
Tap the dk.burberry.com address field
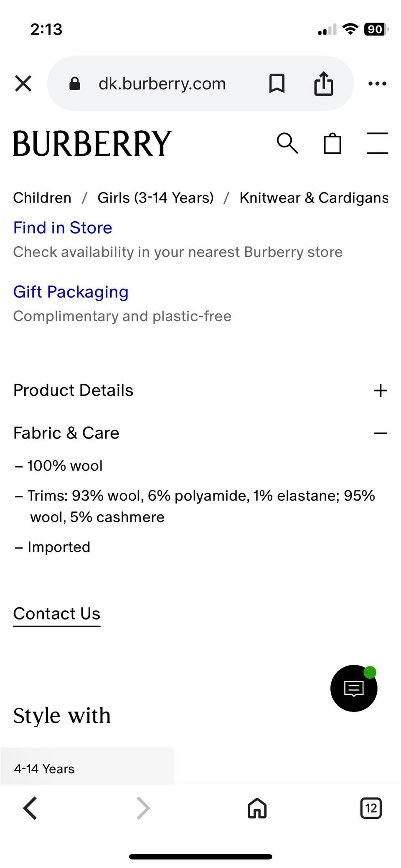(x=162, y=84)
